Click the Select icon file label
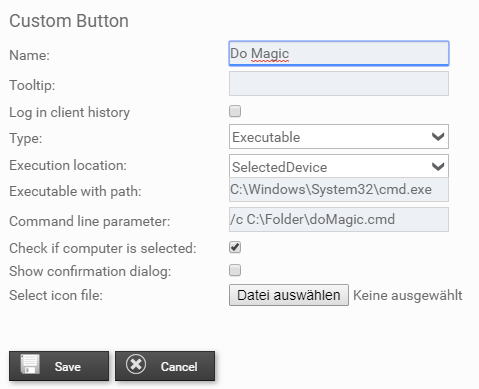Image resolution: width=479 pixels, height=389 pixels. 56,295
